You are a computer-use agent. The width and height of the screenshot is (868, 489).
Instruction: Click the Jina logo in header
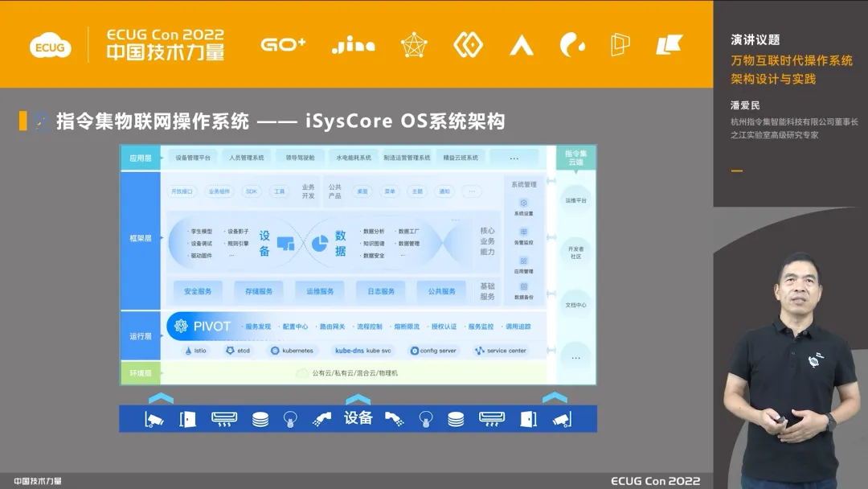(353, 46)
